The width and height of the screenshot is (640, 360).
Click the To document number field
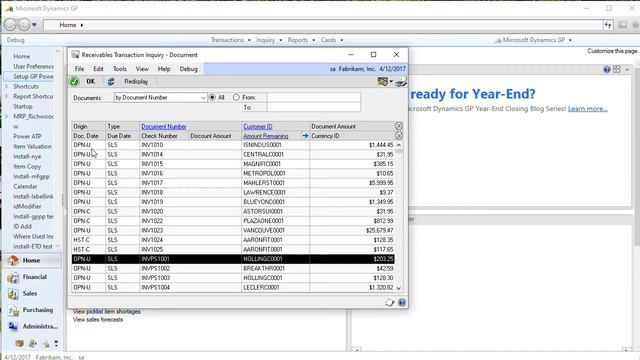pos(313,107)
